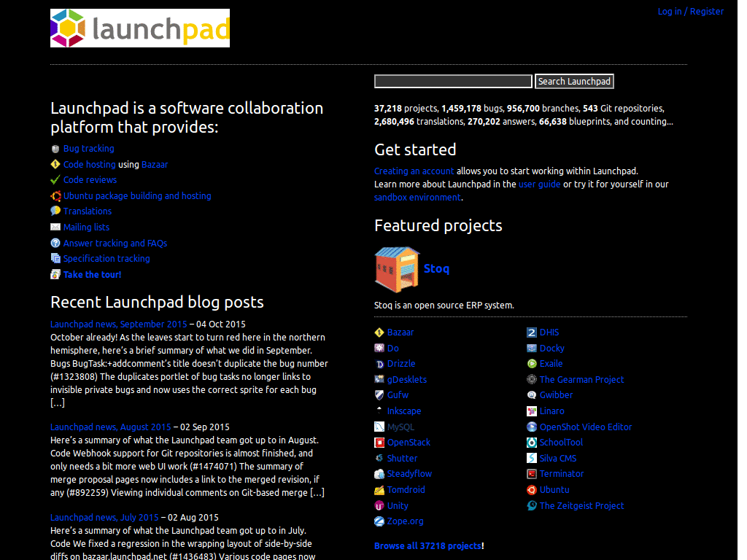Click the Gearman Project gear icon
The width and height of the screenshot is (747, 560).
tap(532, 379)
